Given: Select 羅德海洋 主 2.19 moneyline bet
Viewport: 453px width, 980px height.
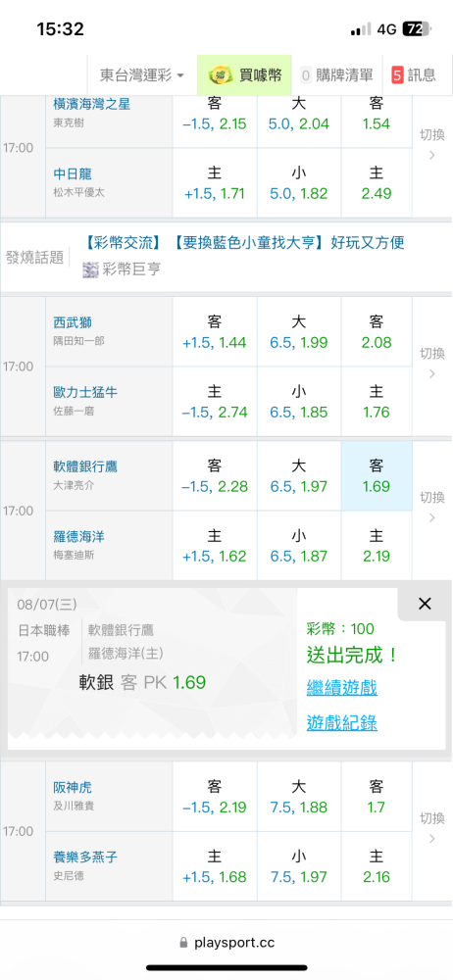Looking at the screenshot, I should (x=377, y=546).
